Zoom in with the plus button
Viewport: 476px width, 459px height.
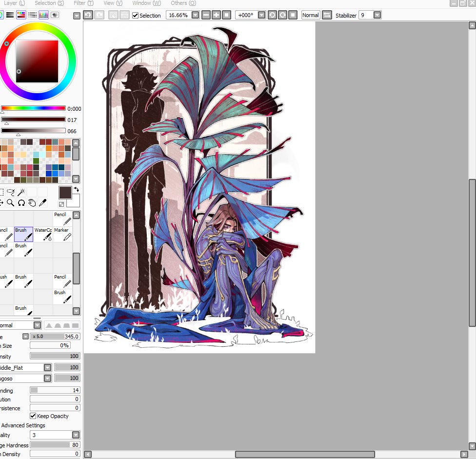pos(216,15)
